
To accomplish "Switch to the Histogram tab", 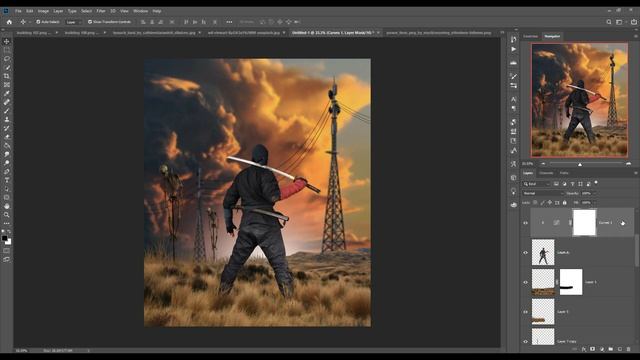I will point(531,36).
